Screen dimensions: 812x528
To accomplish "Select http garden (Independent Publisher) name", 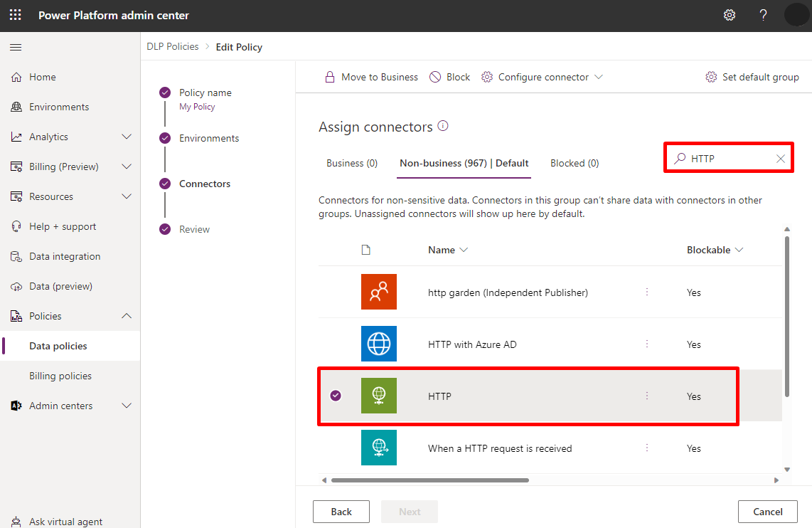I will (x=508, y=292).
